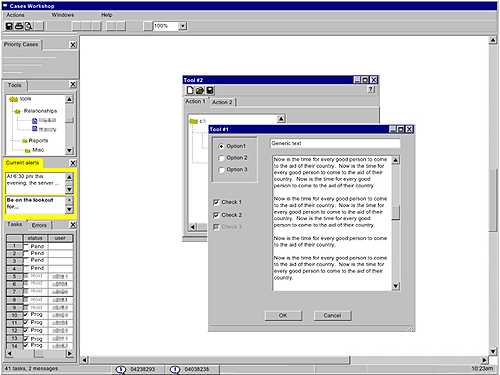This screenshot has width=500, height=375.
Task: Click row header 7 in tasks table
Action: (x=14, y=292)
